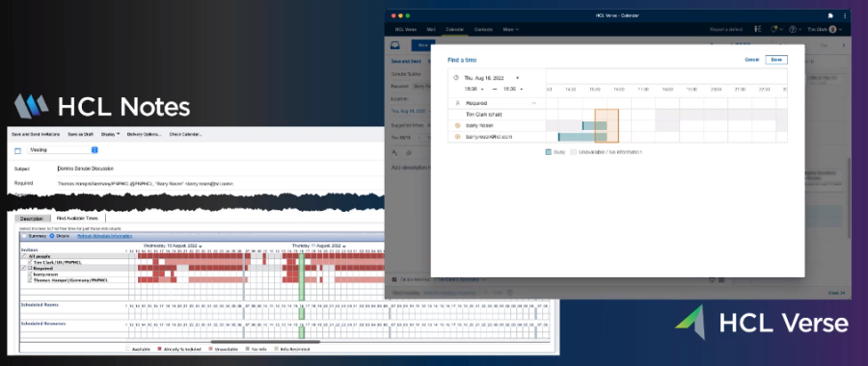
Task: Click the Save and Send link in Verse
Action: pos(406,62)
